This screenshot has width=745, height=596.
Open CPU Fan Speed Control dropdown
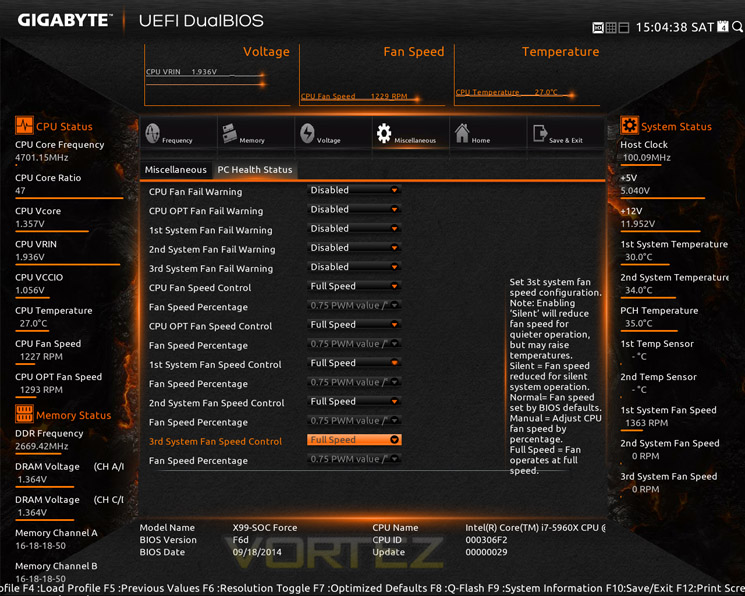[x=354, y=286]
